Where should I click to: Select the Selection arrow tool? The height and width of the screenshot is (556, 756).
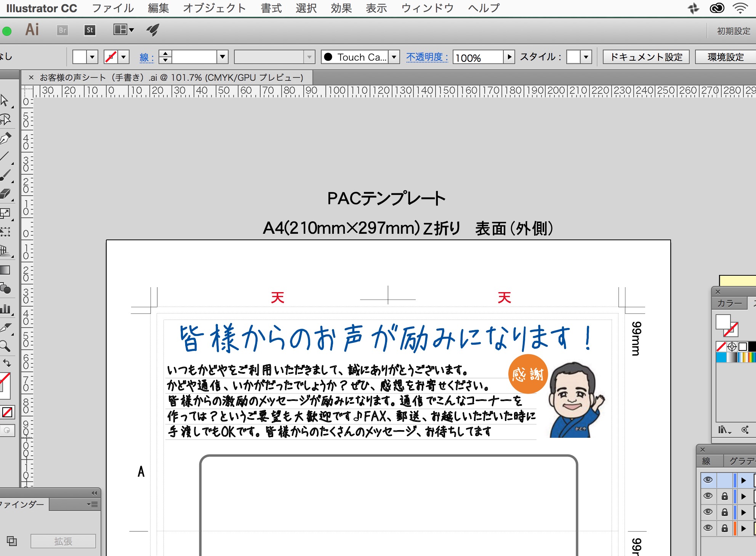click(x=5, y=101)
